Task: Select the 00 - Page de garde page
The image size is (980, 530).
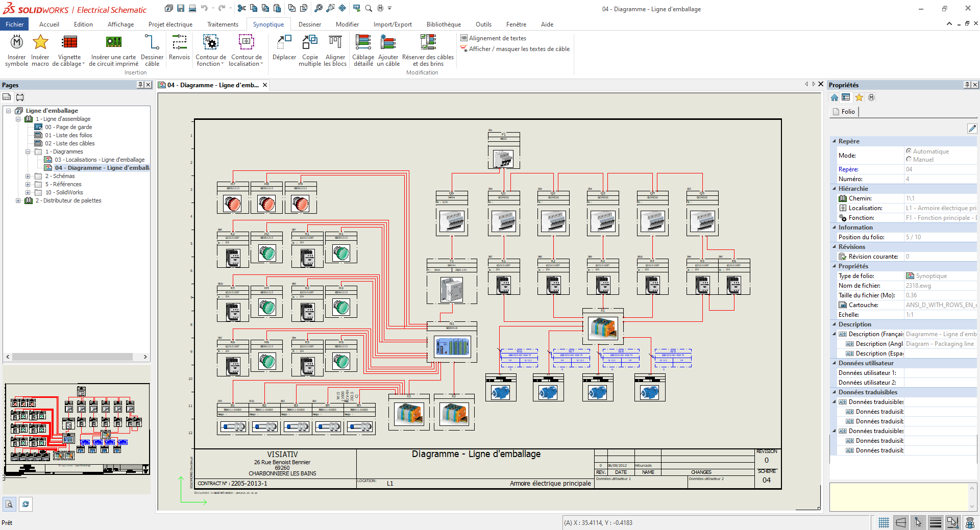Action: click(x=68, y=127)
